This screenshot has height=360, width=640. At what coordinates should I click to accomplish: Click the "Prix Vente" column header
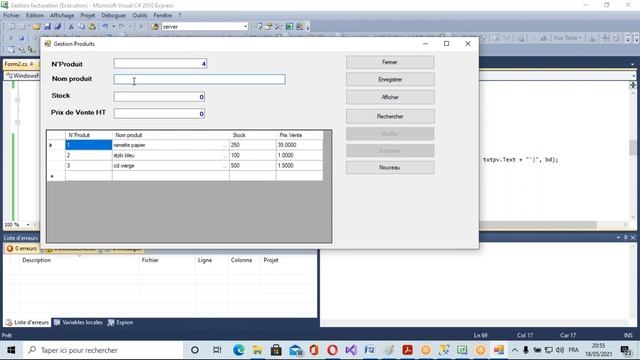tap(299, 135)
